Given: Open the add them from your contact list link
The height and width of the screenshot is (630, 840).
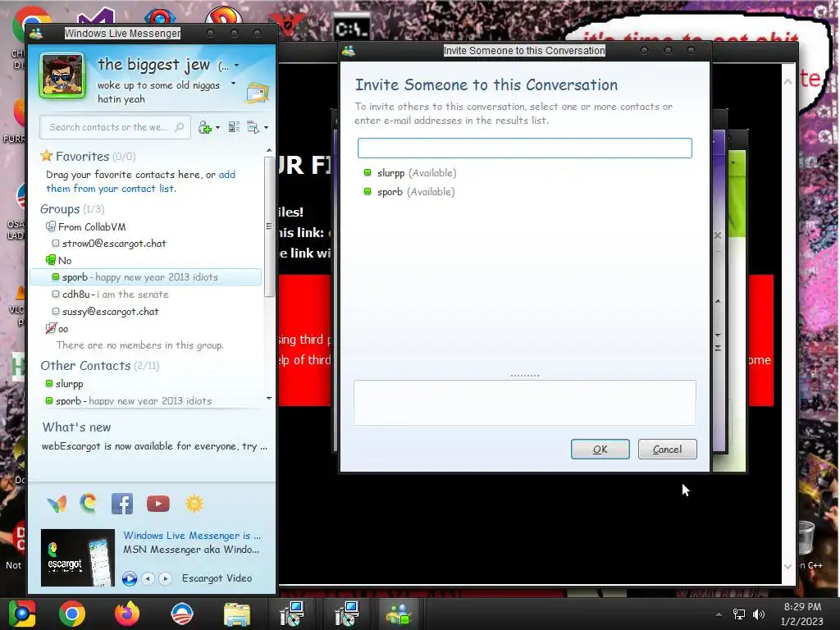Looking at the screenshot, I should click(x=140, y=181).
